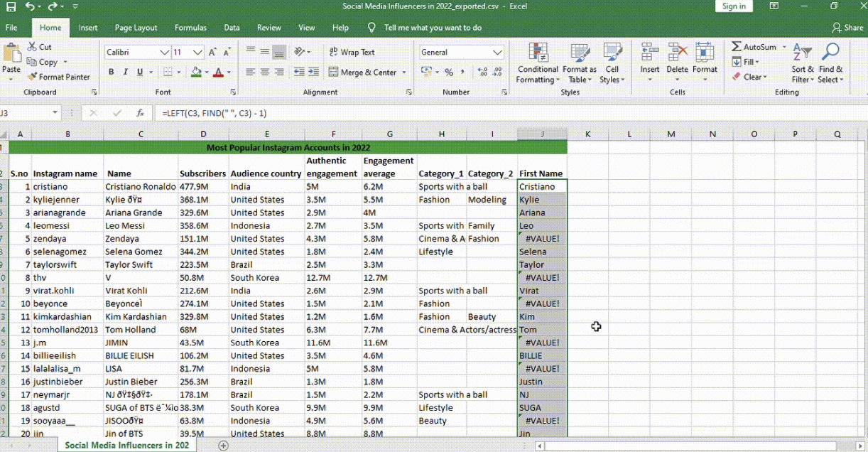Apply bold formatting from the Font group
Screen dimensions: 868x452
(x=111, y=72)
